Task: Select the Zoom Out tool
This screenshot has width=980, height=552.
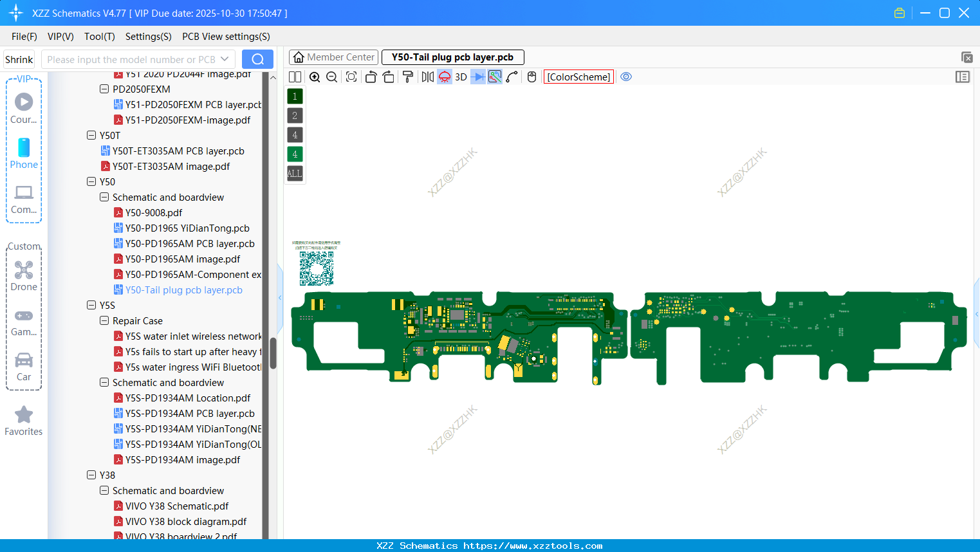Action: (331, 77)
